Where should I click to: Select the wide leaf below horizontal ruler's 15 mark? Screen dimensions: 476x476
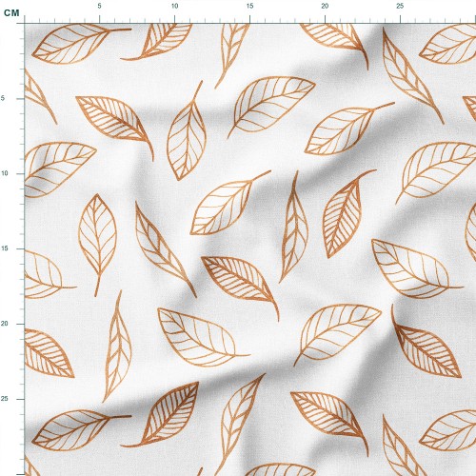(271, 107)
